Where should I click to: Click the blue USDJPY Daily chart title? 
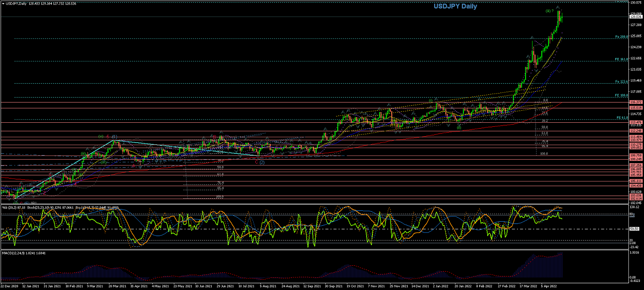pyautogui.click(x=455, y=6)
